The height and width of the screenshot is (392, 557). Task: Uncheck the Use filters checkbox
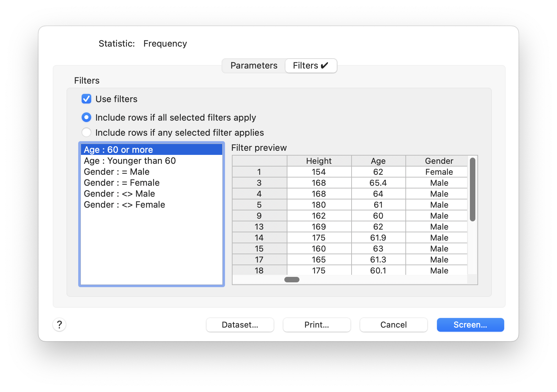(x=86, y=99)
